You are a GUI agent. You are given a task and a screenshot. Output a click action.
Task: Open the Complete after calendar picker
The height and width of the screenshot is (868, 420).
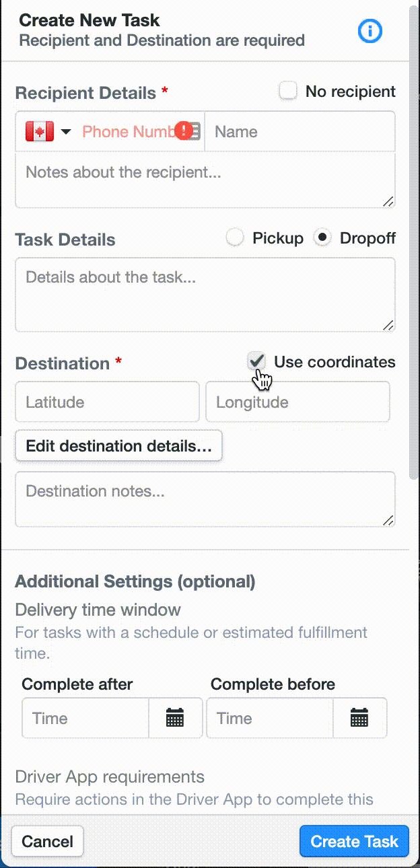click(175, 718)
